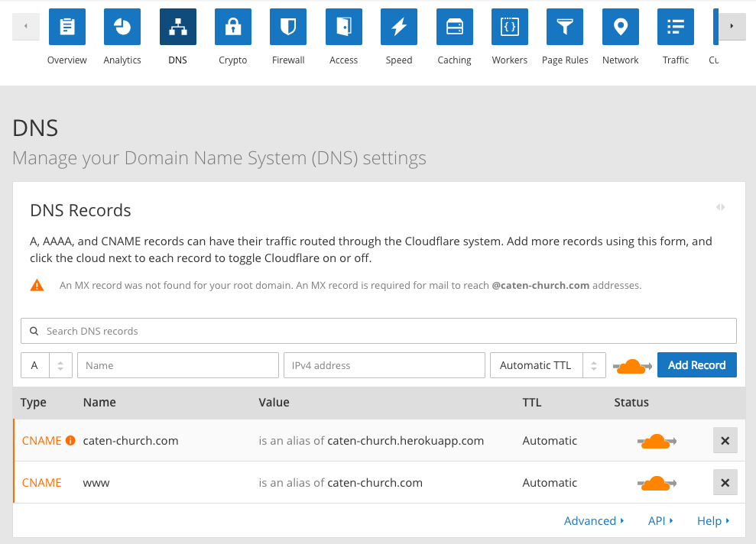This screenshot has width=756, height=544.
Task: Switch to the Traffic tab
Action: [x=676, y=28]
